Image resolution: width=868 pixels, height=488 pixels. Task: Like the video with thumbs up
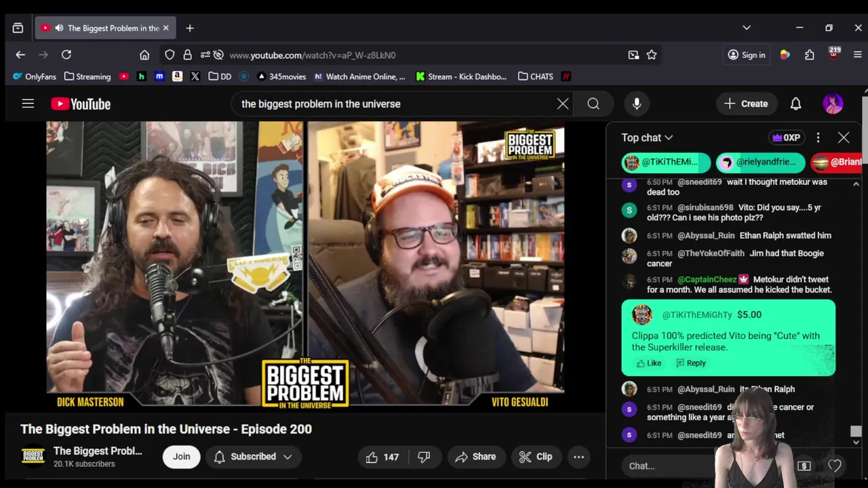click(x=383, y=457)
